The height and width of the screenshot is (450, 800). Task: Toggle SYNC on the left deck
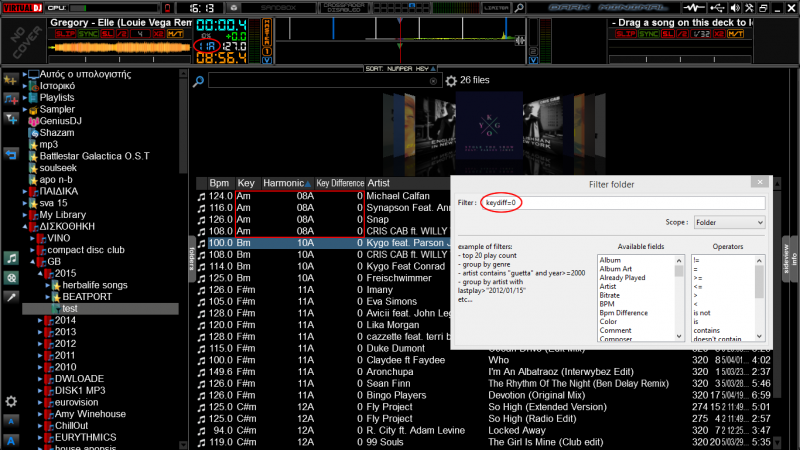89,35
